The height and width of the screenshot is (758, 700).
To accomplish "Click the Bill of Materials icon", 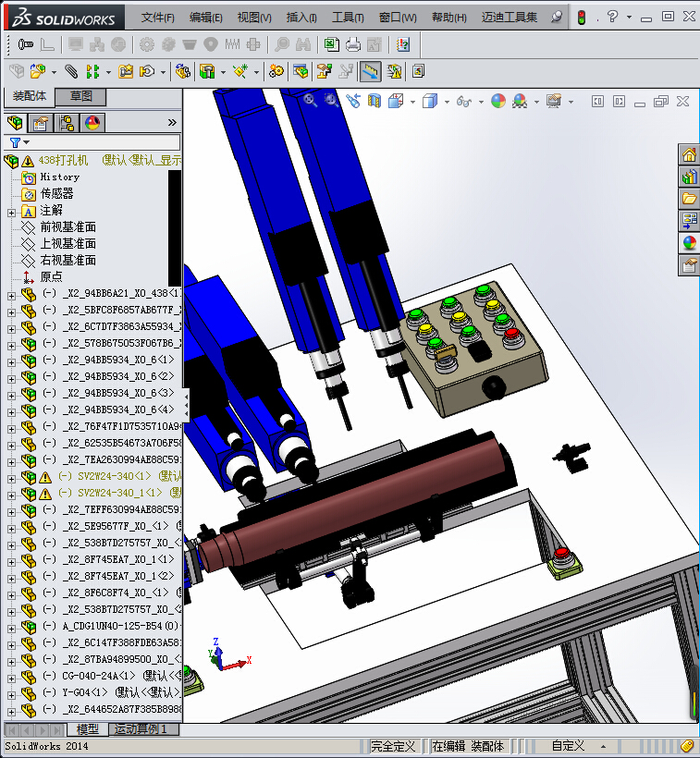I will (301, 71).
